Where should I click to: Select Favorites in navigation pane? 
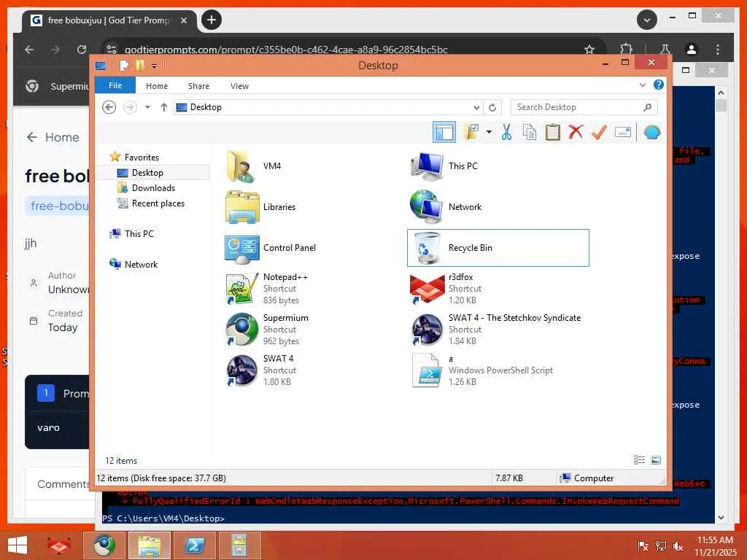coord(142,157)
